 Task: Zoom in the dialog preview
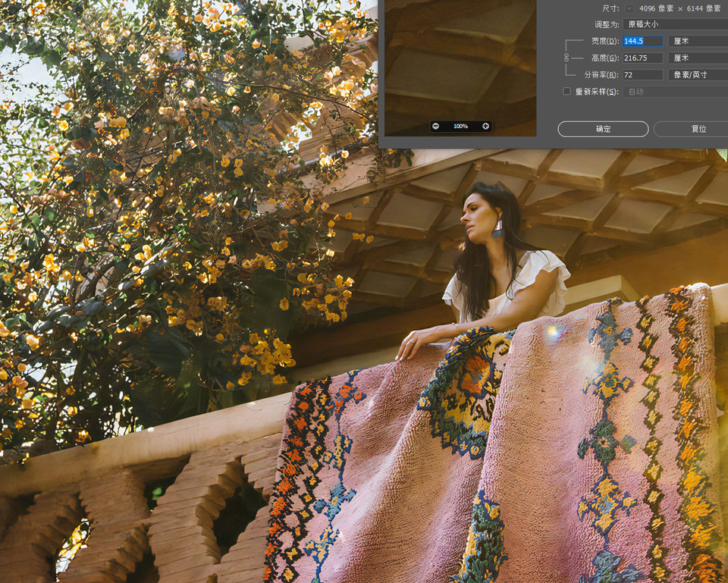[485, 126]
